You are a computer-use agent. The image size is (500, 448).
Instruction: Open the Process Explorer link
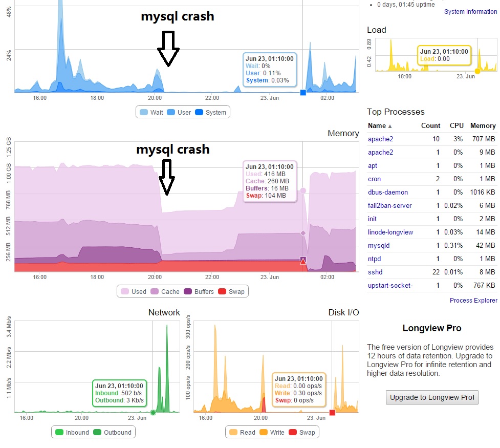tap(473, 300)
